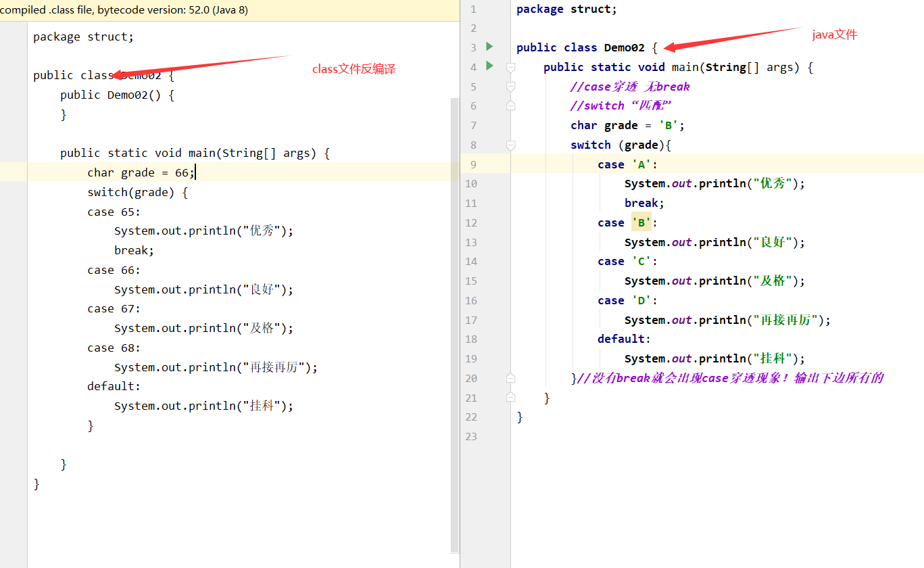
Task: Click println("及格") on java source line 15
Action: [715, 281]
